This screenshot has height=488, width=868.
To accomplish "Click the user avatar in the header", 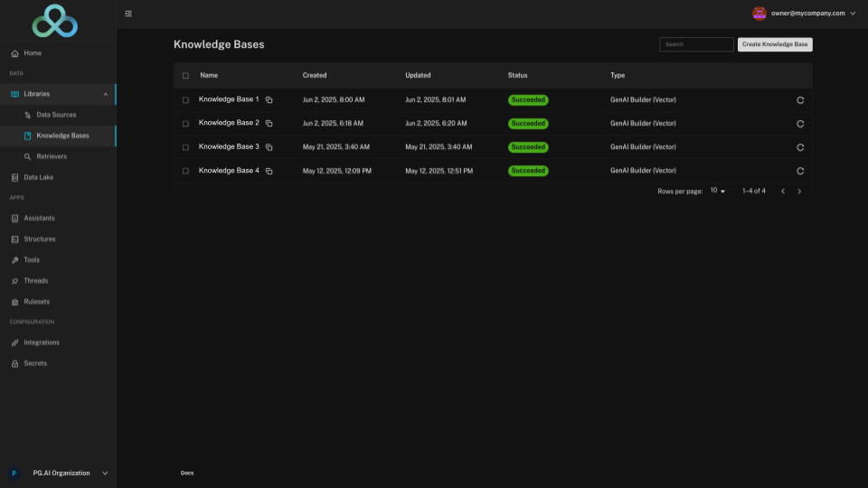I will [759, 14].
